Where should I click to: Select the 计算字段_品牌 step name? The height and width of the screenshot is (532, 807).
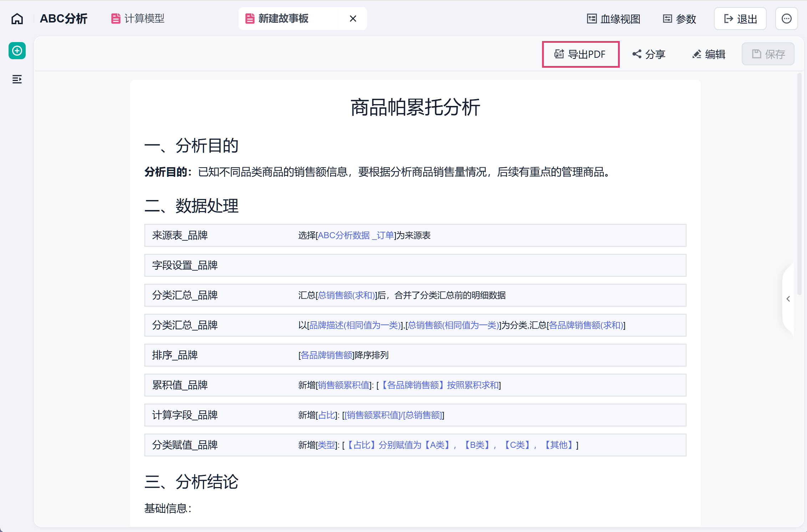(185, 415)
